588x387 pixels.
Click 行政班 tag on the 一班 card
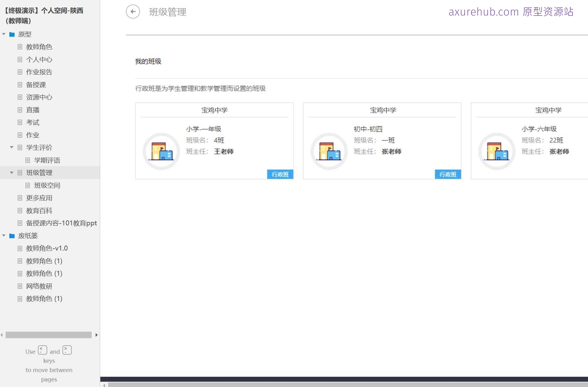point(448,174)
